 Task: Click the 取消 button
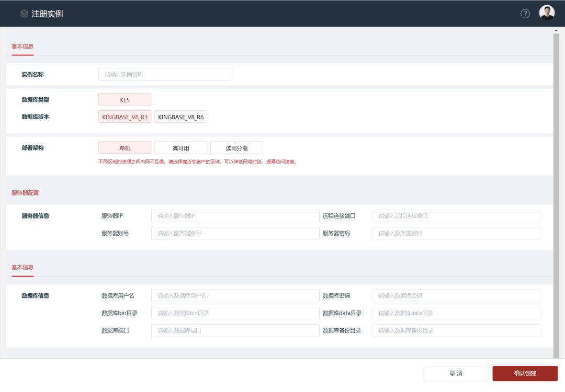[456, 373]
